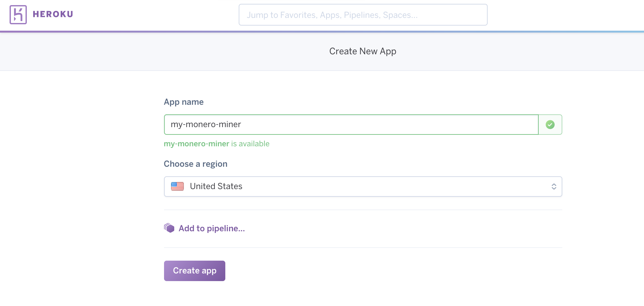Focus the Jump to Favorites search box
This screenshot has width=644, height=306.
[363, 15]
